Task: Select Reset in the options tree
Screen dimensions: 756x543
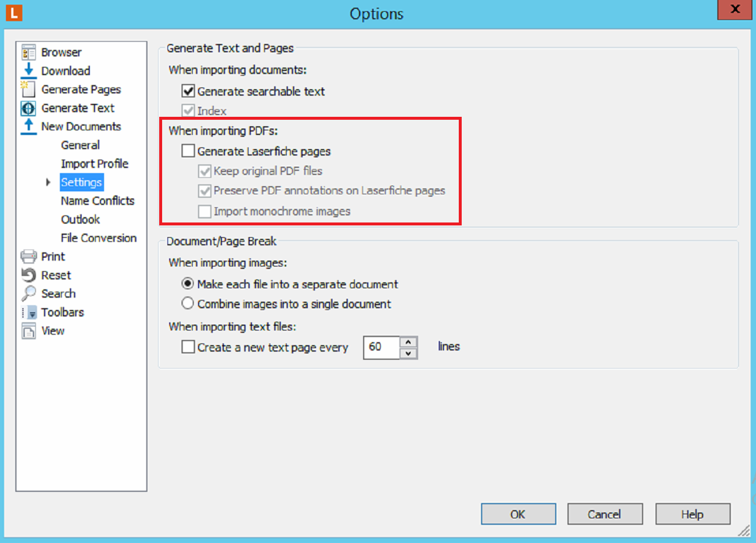Action: (56, 275)
